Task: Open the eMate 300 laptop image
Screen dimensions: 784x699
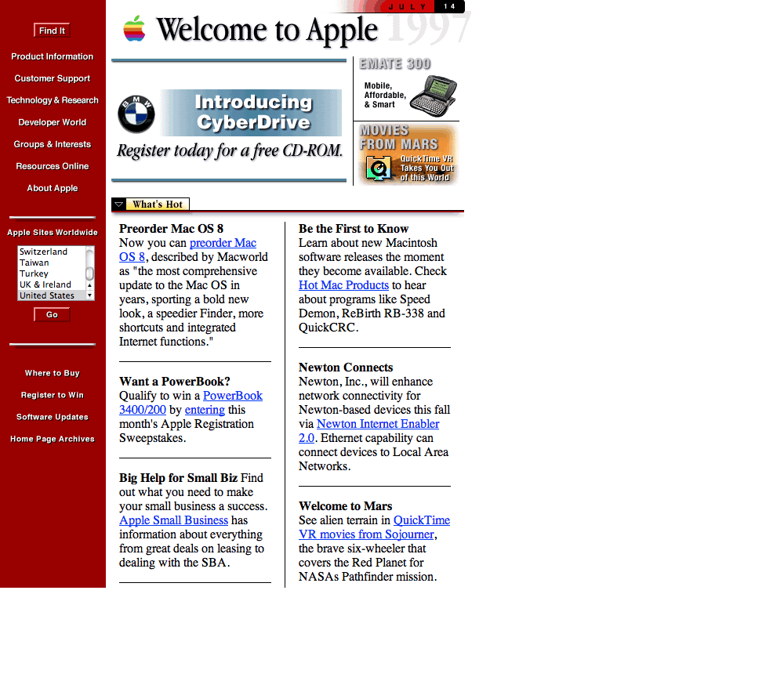Action: (x=434, y=96)
